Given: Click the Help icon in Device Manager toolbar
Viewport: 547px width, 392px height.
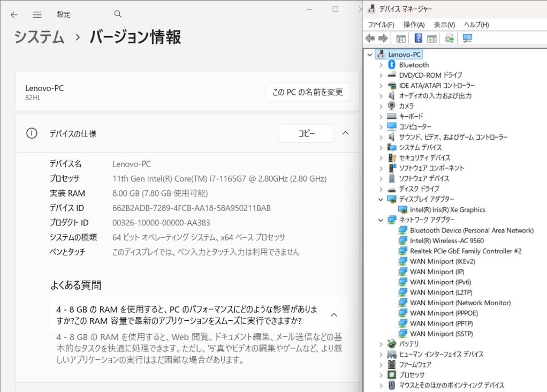Looking at the screenshot, I should coord(419,38).
